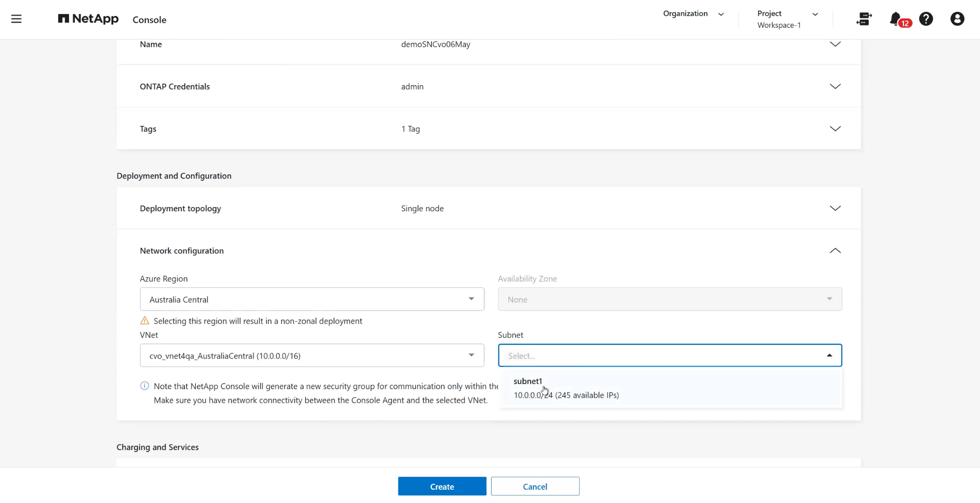The width and height of the screenshot is (980, 503).
Task: Close the Subnet dropdown using its arrow
Action: coord(829,356)
